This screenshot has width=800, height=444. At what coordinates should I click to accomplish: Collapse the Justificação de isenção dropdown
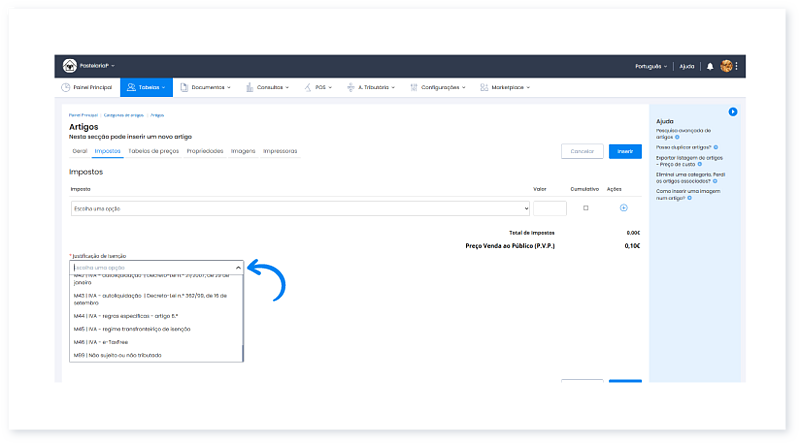click(x=237, y=268)
